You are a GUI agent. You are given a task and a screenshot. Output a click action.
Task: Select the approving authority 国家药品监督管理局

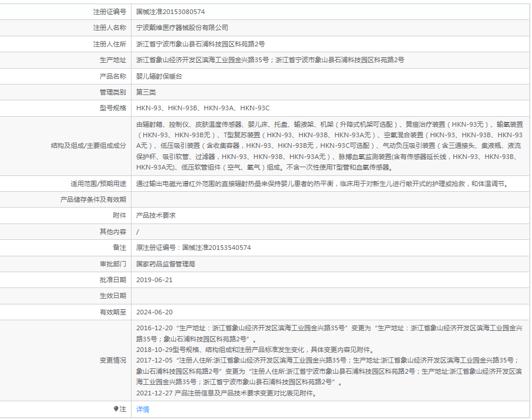[166, 264]
